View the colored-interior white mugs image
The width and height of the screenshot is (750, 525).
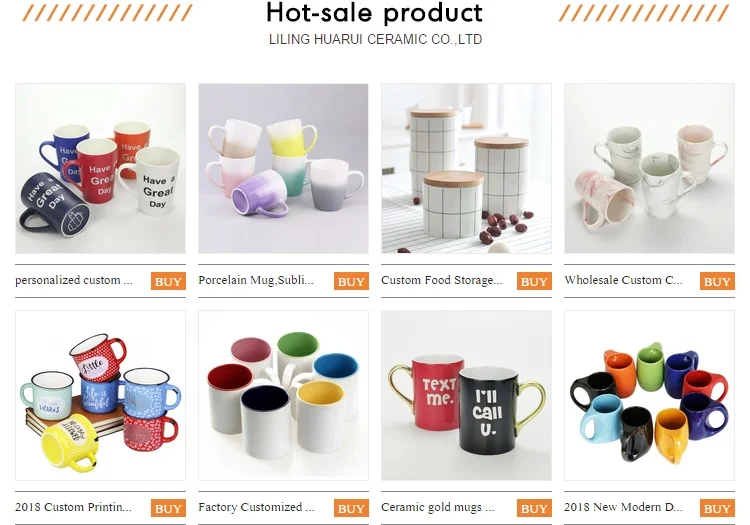283,395
